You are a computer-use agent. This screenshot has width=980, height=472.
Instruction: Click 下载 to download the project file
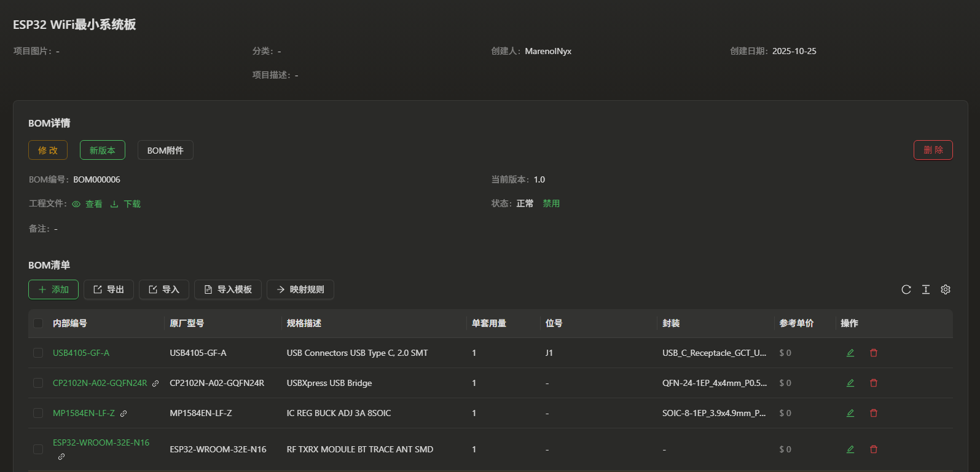tap(125, 204)
